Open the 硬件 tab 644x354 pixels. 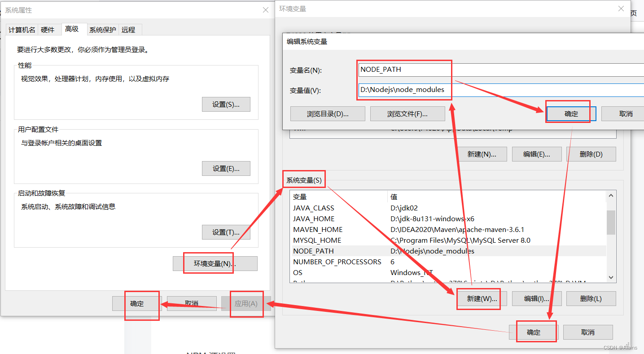click(48, 30)
